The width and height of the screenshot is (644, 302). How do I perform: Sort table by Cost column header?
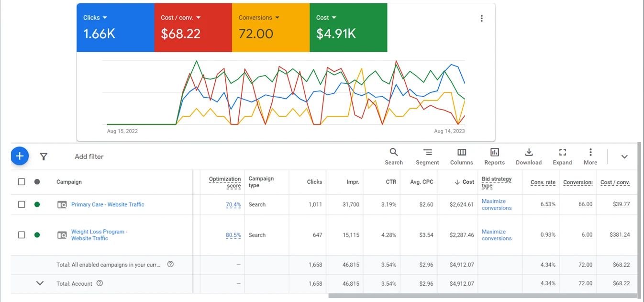coord(467,182)
